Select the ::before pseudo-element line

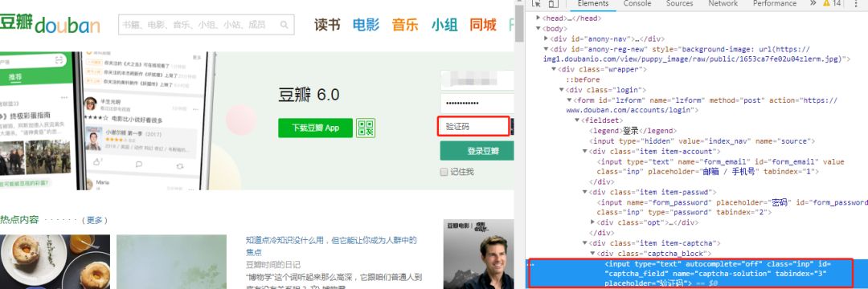[582, 79]
